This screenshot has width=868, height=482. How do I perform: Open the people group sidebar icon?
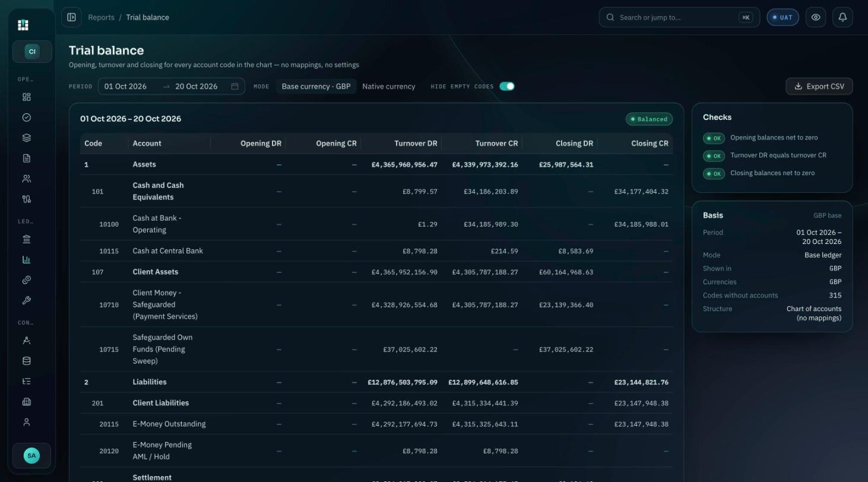[x=26, y=179]
